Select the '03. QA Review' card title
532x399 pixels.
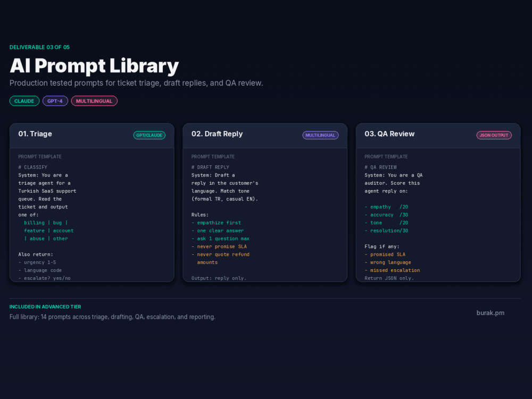click(389, 134)
